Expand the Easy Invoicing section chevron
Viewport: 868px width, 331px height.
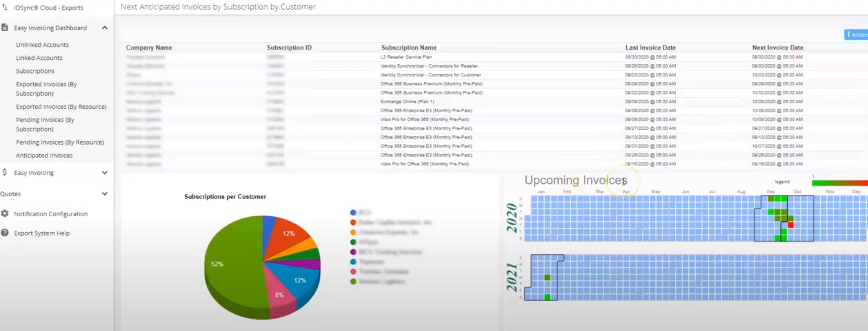105,173
